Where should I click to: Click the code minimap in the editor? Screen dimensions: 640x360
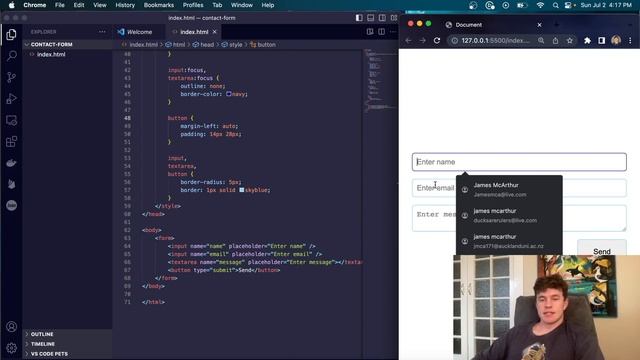[380, 80]
